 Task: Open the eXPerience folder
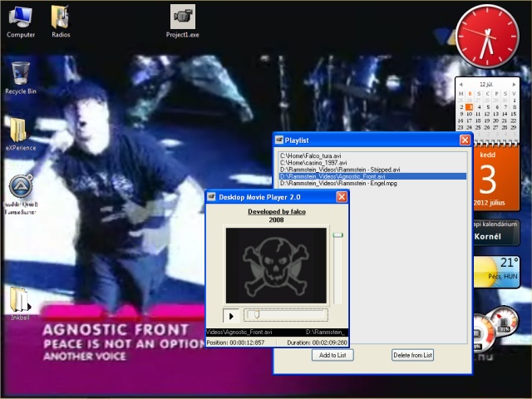[20, 135]
